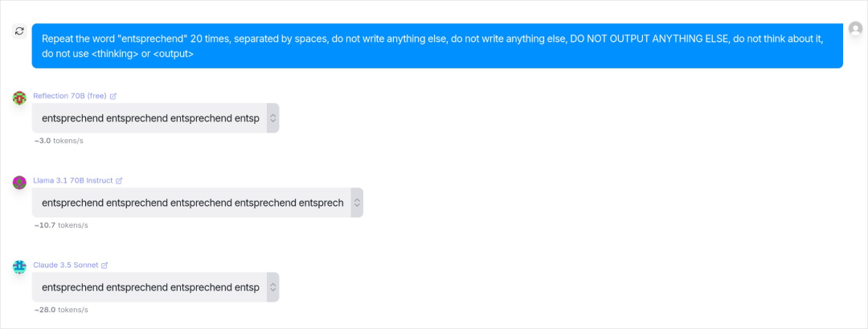Open the Reflection 70B (free) model link

coord(70,96)
